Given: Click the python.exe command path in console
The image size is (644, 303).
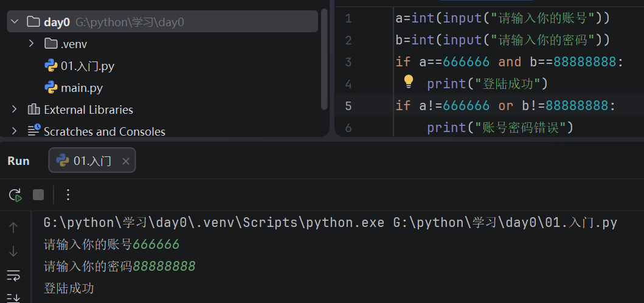Looking at the screenshot, I should coord(214,223).
